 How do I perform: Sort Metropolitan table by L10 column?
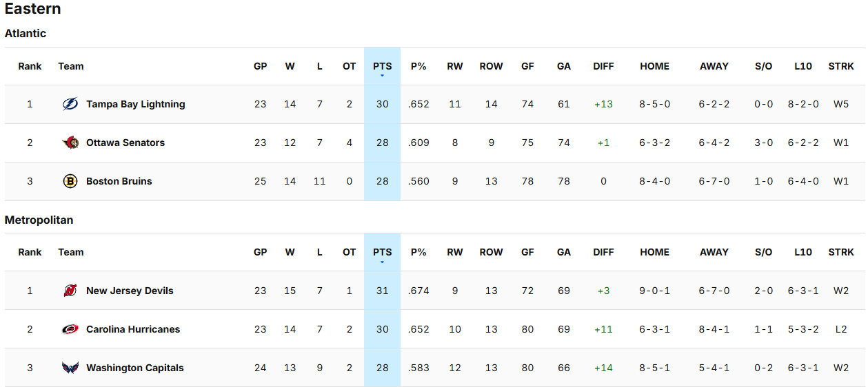[x=803, y=253]
